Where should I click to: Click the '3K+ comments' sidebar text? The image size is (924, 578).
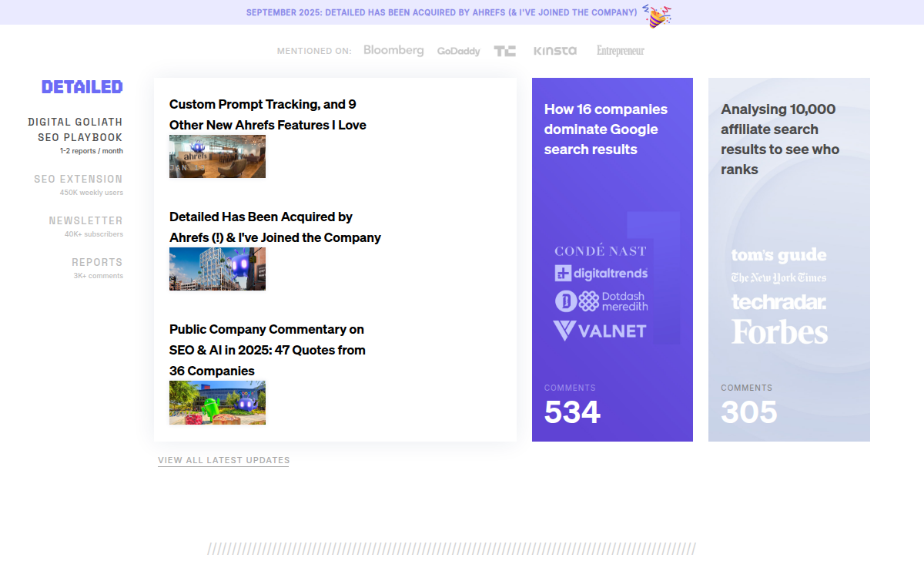coord(99,276)
